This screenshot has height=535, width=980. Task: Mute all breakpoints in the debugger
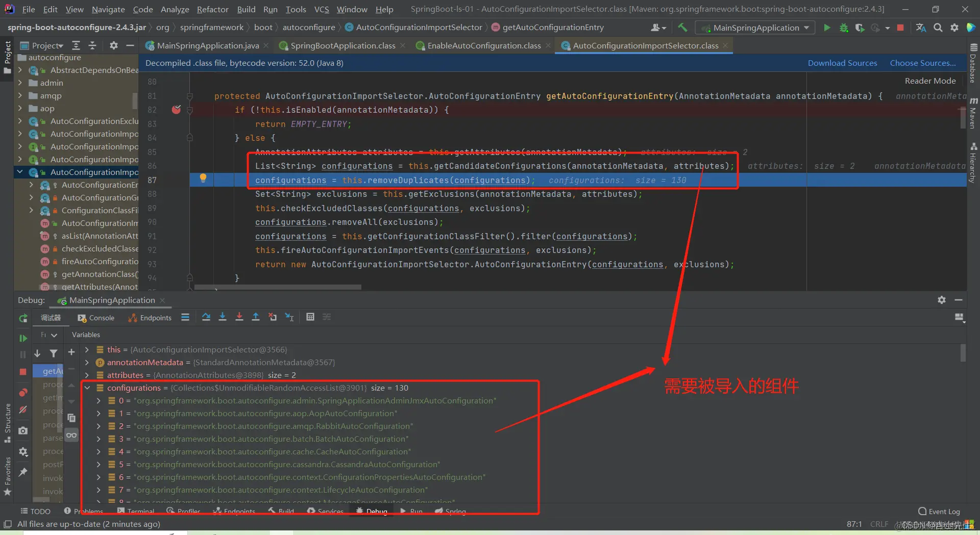23,409
